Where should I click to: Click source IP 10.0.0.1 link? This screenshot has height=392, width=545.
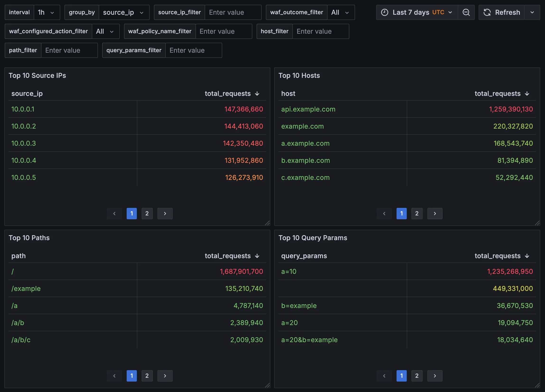23,109
